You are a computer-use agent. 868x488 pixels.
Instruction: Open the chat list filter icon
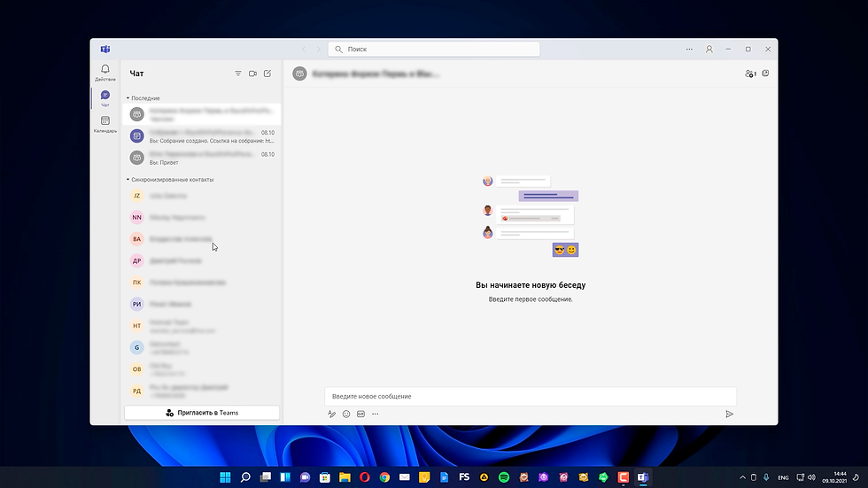[x=238, y=74]
